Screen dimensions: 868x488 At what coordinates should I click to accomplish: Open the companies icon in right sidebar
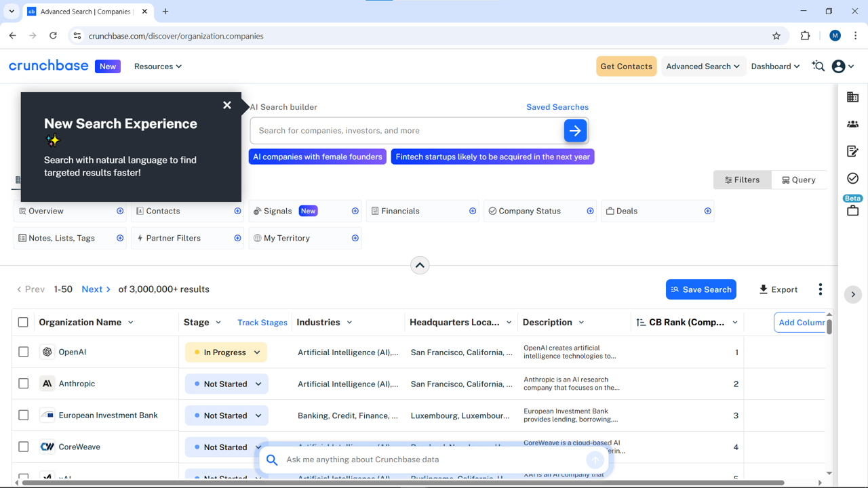(852, 98)
